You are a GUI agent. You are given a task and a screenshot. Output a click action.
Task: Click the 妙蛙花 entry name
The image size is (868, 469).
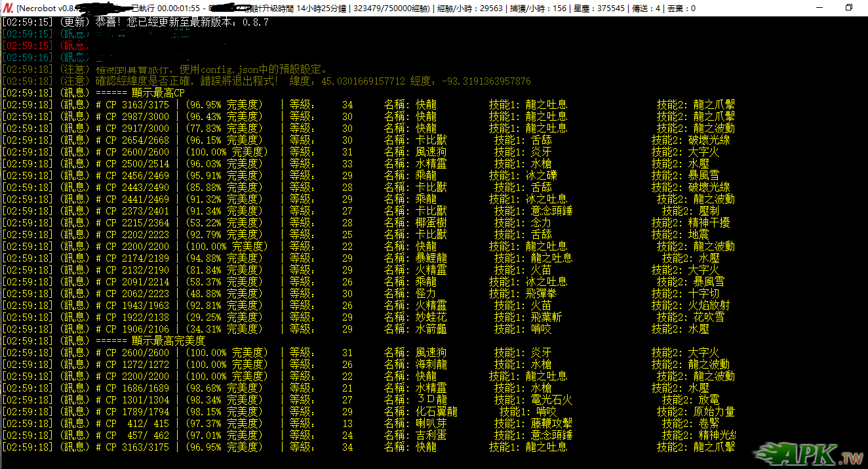point(431,317)
